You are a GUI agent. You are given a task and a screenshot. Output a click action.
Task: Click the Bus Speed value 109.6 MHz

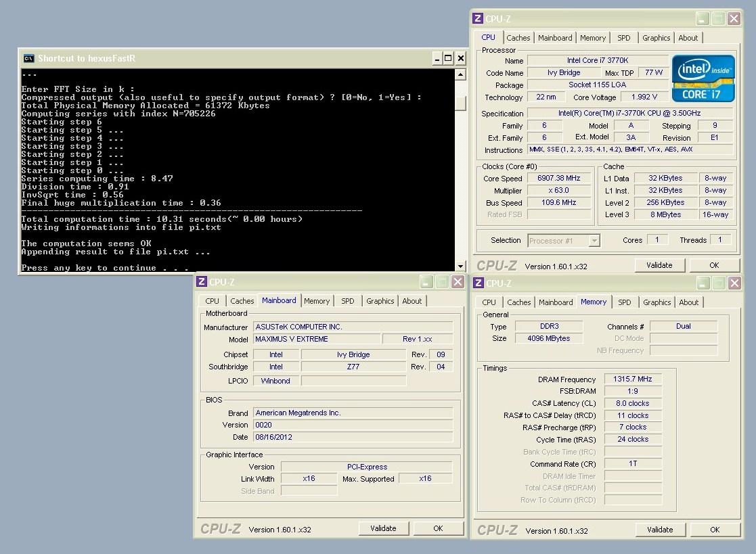[559, 202]
